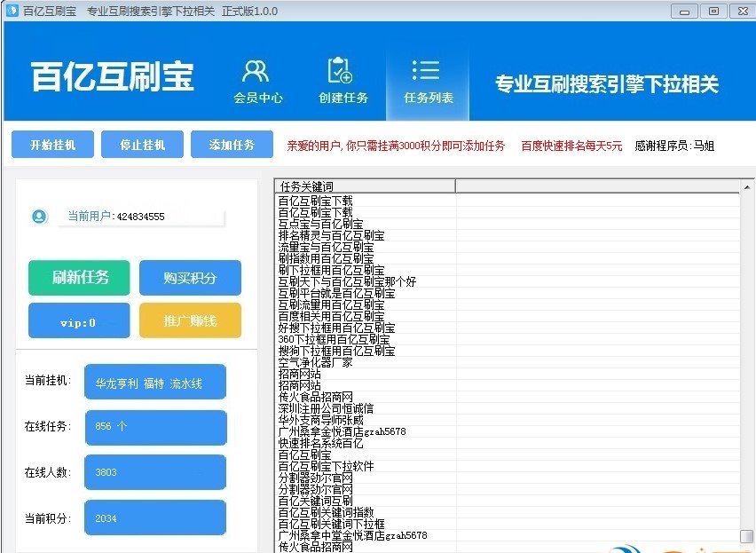Click the 百亿互刷宝 logo text in header
Viewport: 756px width, 553px height.
[113, 76]
